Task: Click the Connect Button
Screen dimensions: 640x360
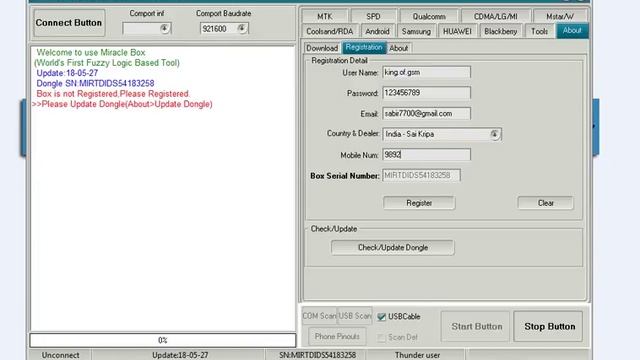Action: (69, 23)
